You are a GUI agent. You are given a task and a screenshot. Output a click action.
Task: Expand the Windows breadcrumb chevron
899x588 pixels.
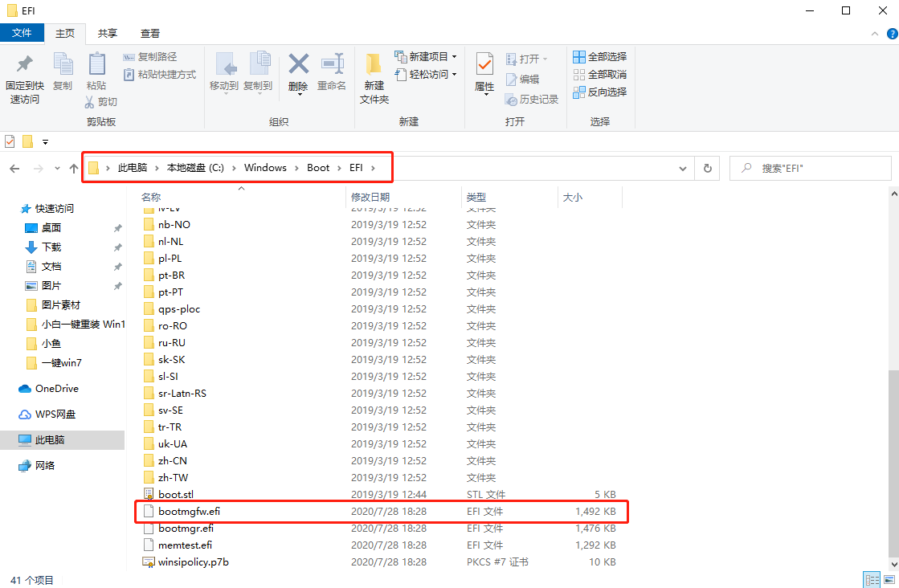[x=296, y=168]
